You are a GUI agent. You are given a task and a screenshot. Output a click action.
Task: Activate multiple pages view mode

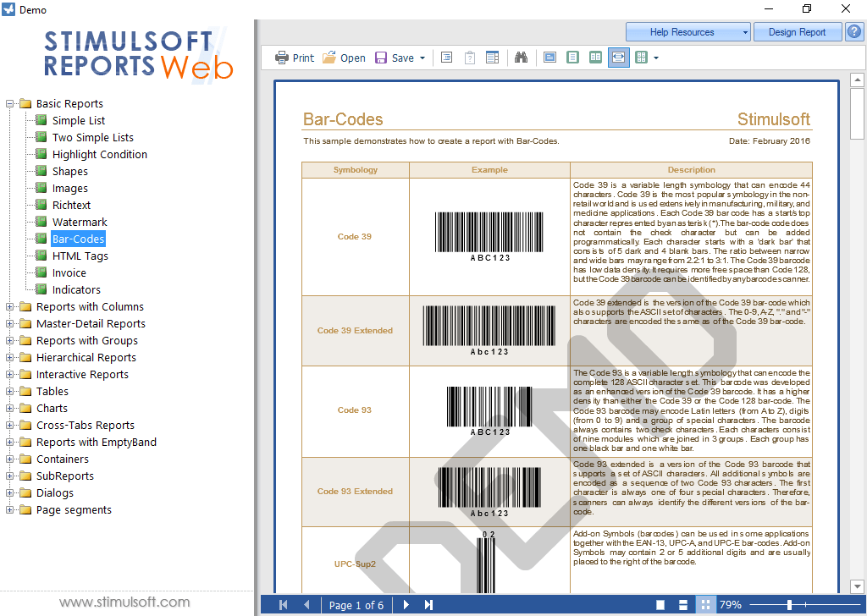tap(595, 58)
